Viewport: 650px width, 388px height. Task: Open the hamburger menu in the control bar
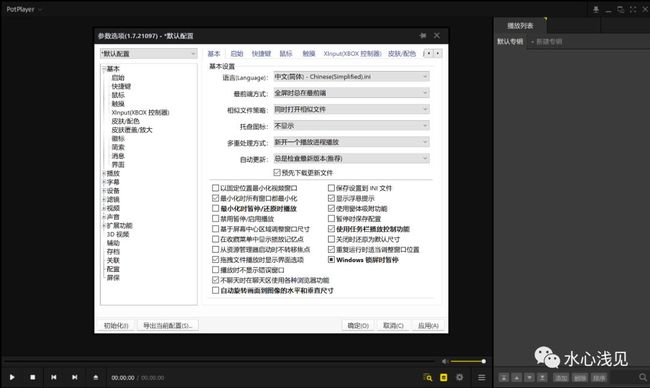(x=481, y=377)
